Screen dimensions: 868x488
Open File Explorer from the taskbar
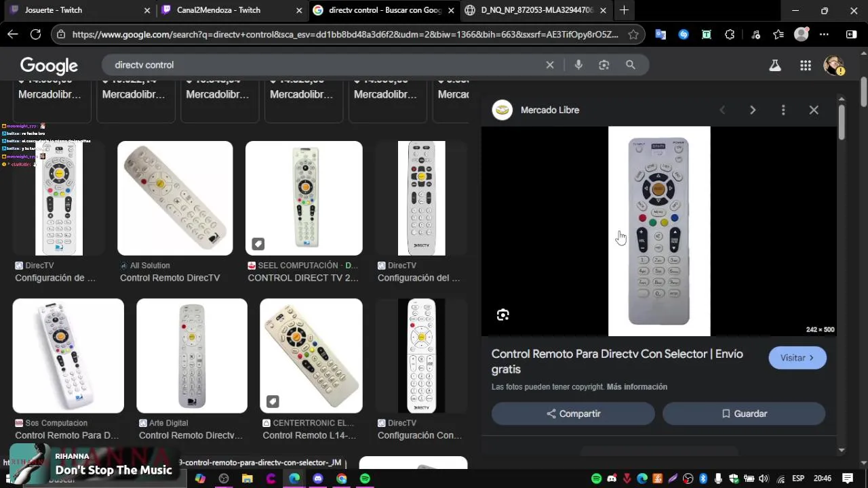pos(247,479)
